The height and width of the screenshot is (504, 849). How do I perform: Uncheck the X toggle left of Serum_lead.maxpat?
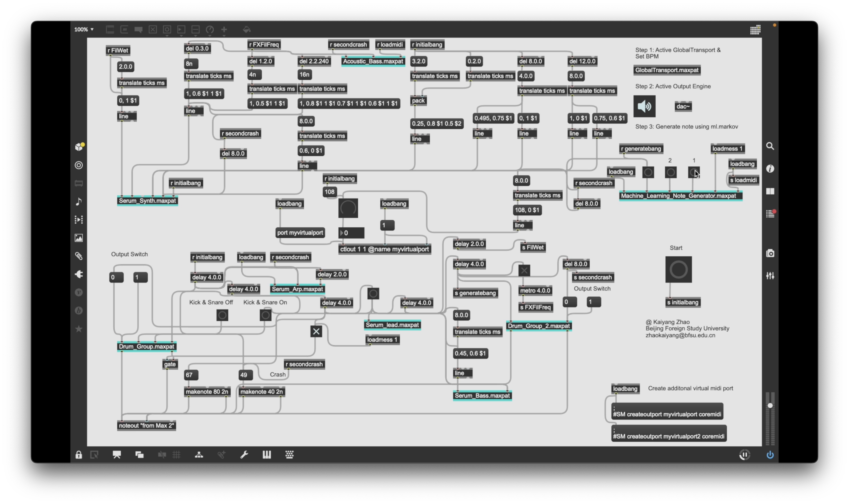click(x=316, y=331)
